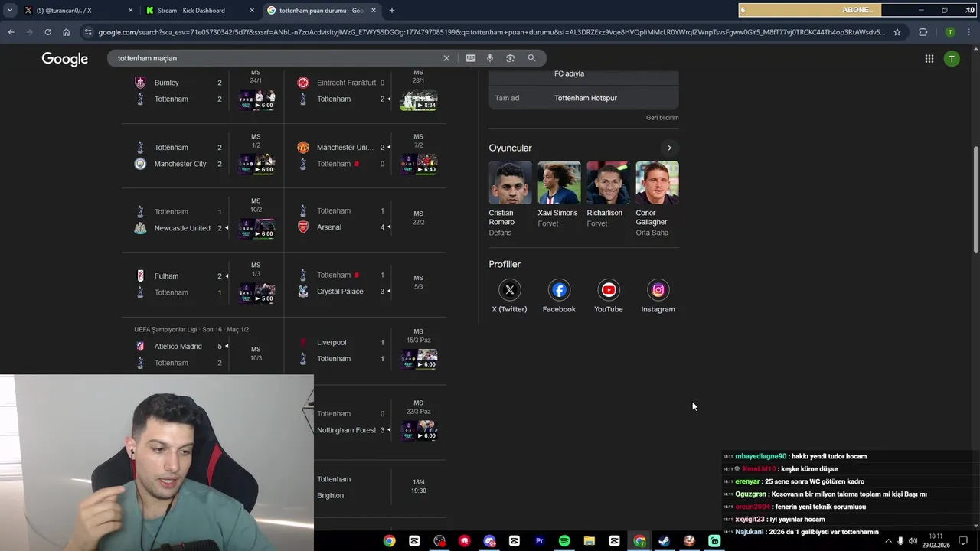Viewport: 980px width, 551px height.
Task: Open Xavi Simons player card
Action: 558,195
